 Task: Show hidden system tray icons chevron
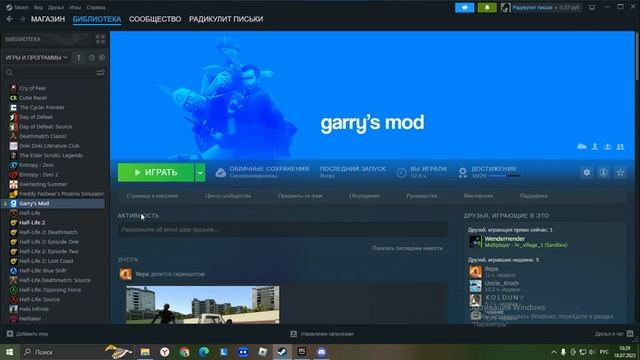(x=553, y=352)
